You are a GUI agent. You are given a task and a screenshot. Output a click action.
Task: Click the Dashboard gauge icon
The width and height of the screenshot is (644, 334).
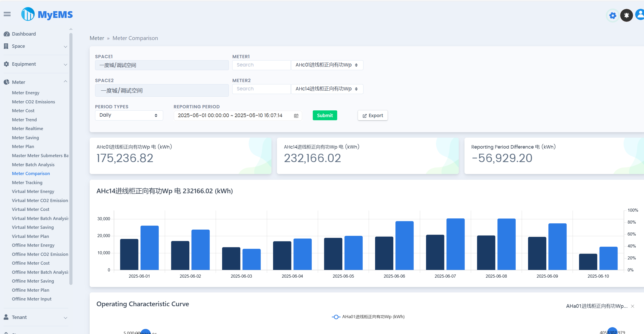click(6, 34)
